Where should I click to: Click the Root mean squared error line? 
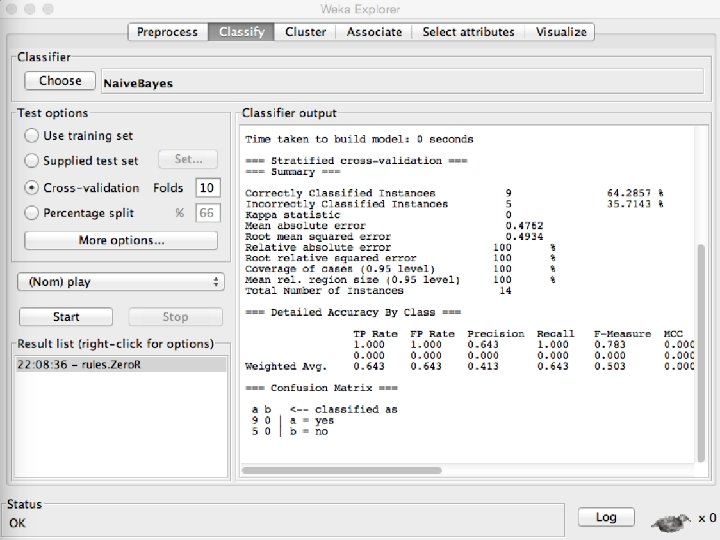pyautogui.click(x=394, y=236)
